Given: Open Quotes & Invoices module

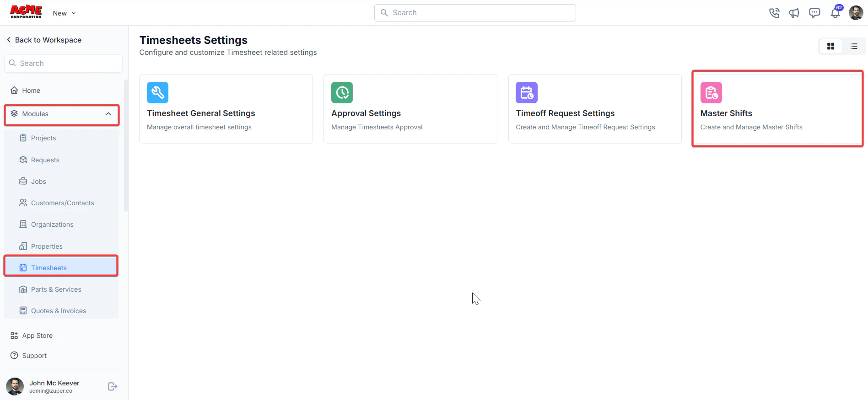Looking at the screenshot, I should click(61, 311).
